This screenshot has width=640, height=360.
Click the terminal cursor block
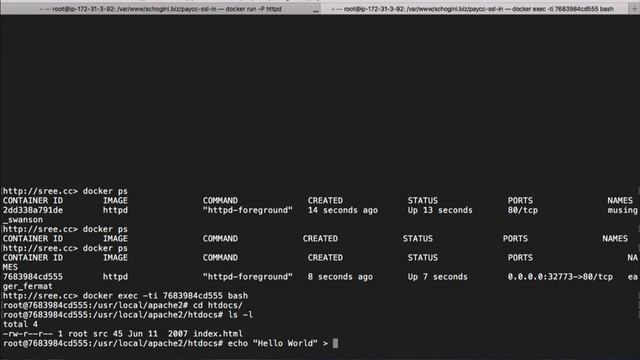pos(336,343)
